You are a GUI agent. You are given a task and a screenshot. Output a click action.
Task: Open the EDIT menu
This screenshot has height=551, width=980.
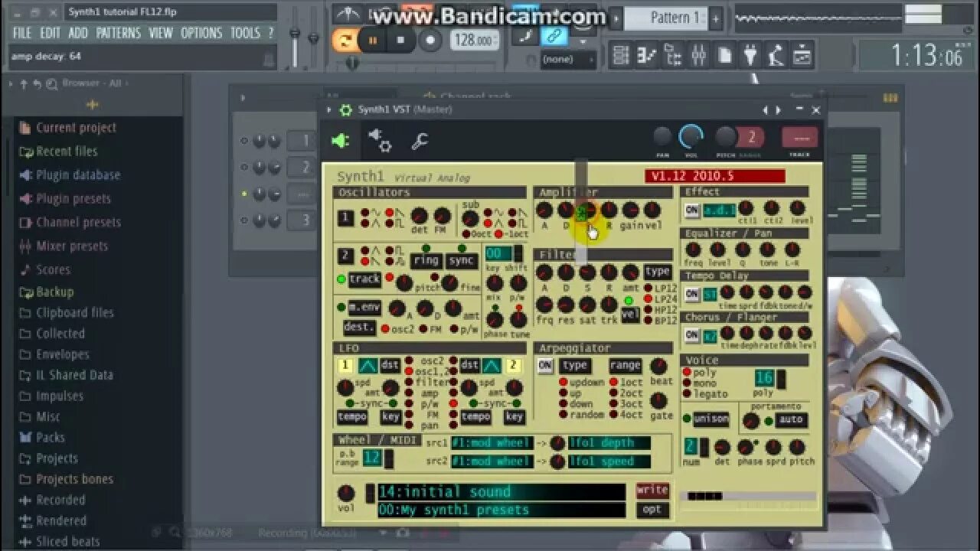pyautogui.click(x=50, y=33)
